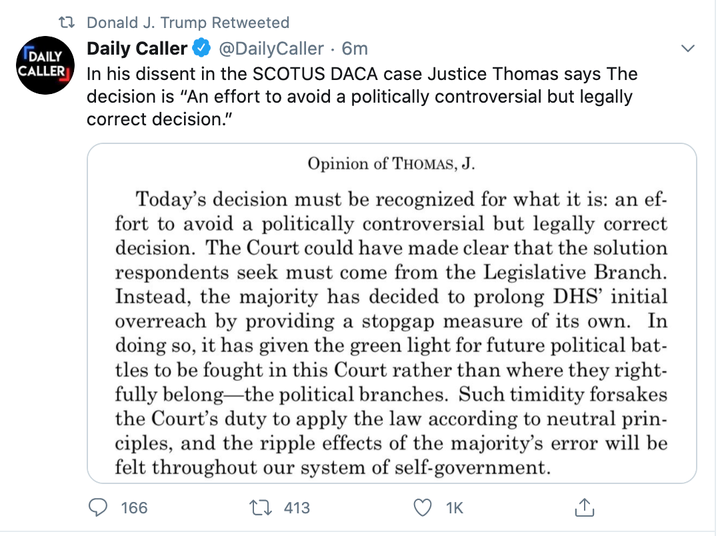This screenshot has width=720, height=536.
Task: View the attached Thomas dissent excerpt image
Action: pos(392,313)
